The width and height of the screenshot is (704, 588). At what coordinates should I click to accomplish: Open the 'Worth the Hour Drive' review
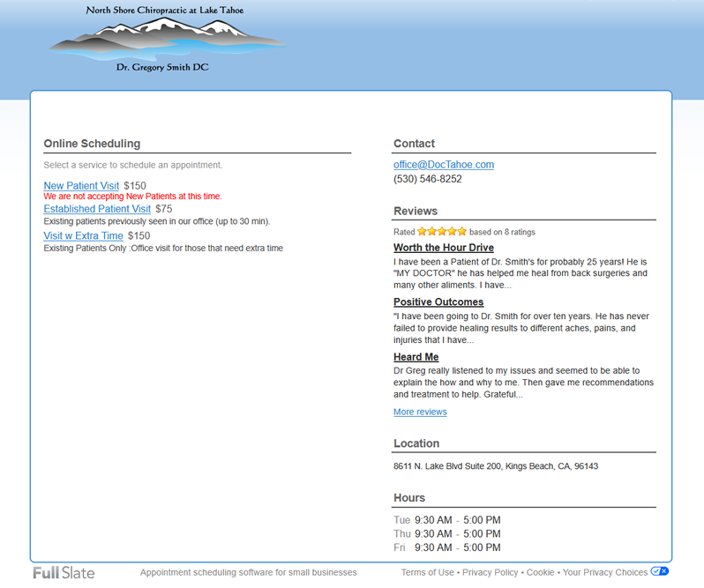(443, 248)
